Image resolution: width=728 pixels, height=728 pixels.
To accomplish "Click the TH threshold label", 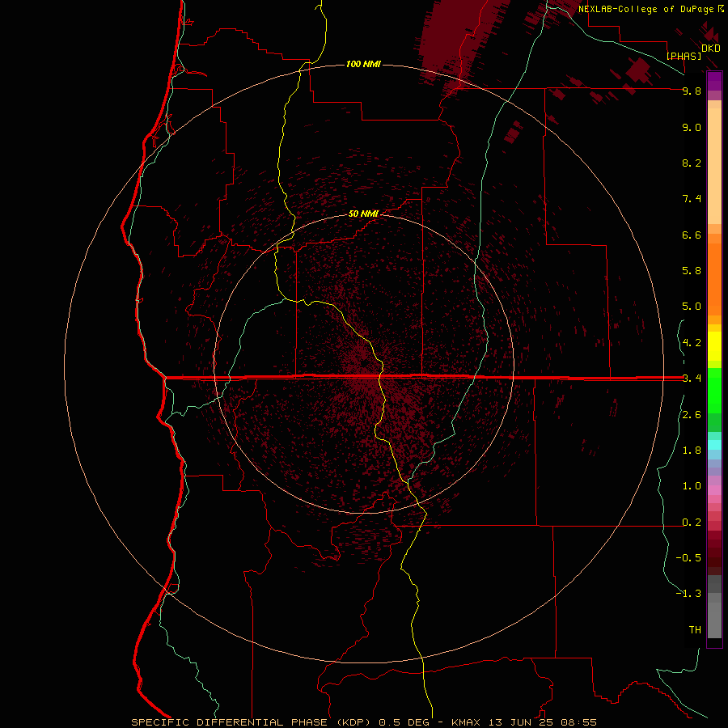I will 695,630.
